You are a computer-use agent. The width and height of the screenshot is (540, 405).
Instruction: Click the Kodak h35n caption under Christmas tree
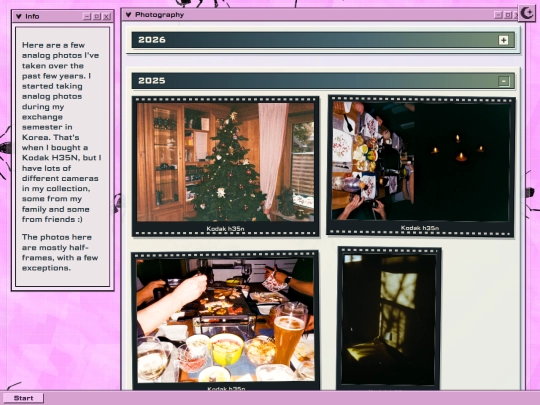225,229
